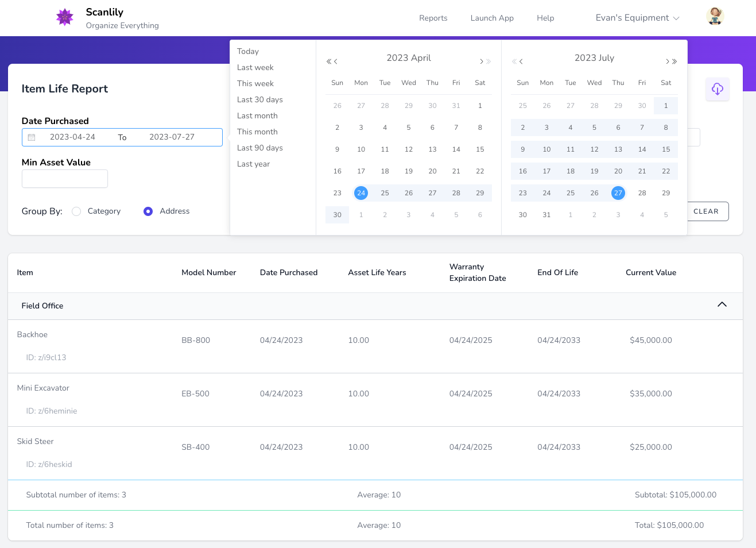Select the Address group-by radio button
The image size is (756, 548).
tap(148, 211)
